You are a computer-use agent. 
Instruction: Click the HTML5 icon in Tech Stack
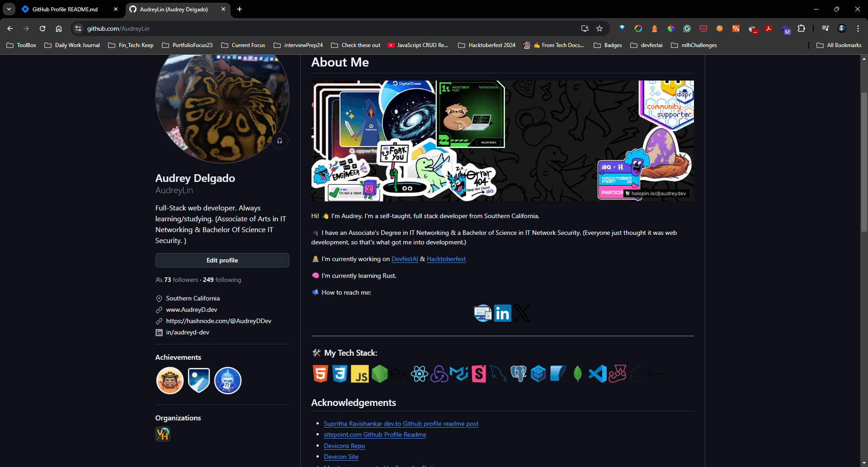(320, 374)
